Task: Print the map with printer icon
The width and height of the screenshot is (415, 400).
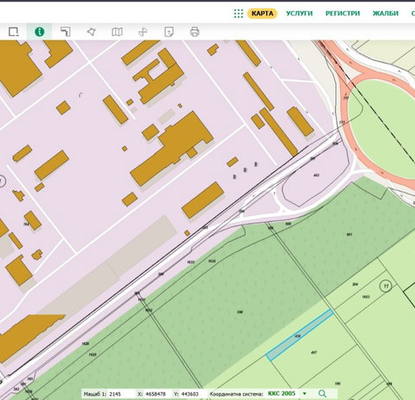Action: point(194,32)
